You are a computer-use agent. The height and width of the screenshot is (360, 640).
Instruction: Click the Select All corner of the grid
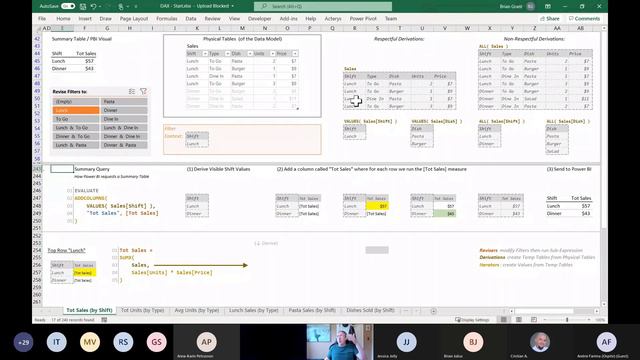click(x=38, y=29)
